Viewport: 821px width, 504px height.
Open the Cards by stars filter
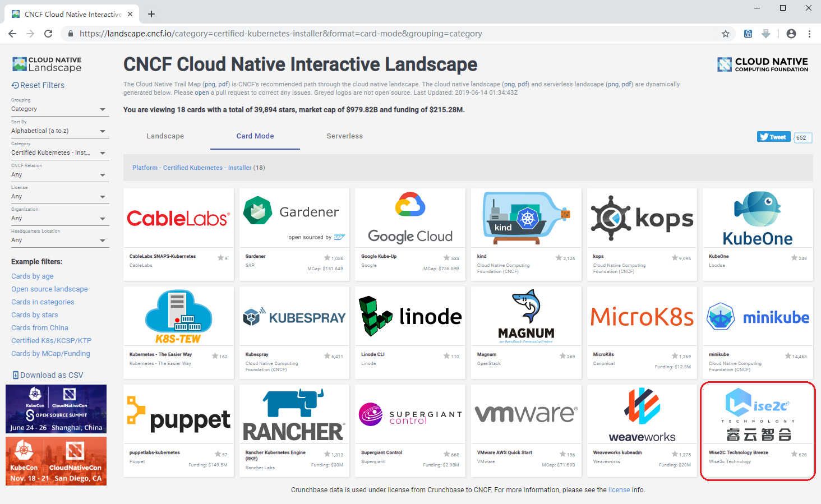click(35, 315)
